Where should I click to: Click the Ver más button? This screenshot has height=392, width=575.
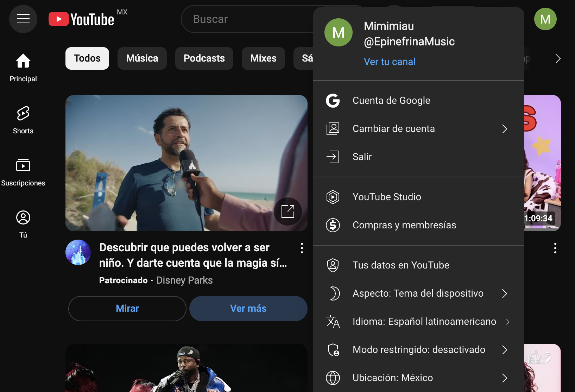[x=248, y=309]
